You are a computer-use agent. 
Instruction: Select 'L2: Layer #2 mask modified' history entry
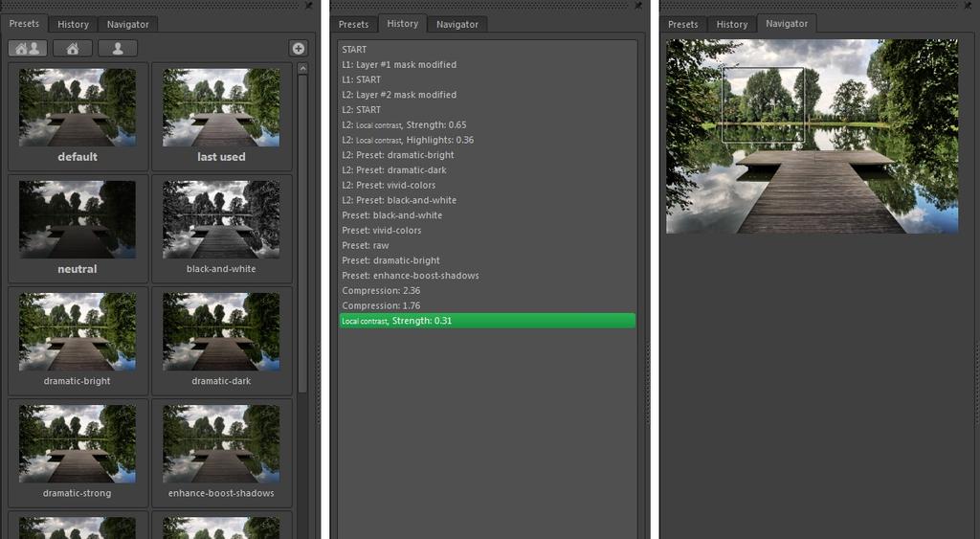[487, 95]
